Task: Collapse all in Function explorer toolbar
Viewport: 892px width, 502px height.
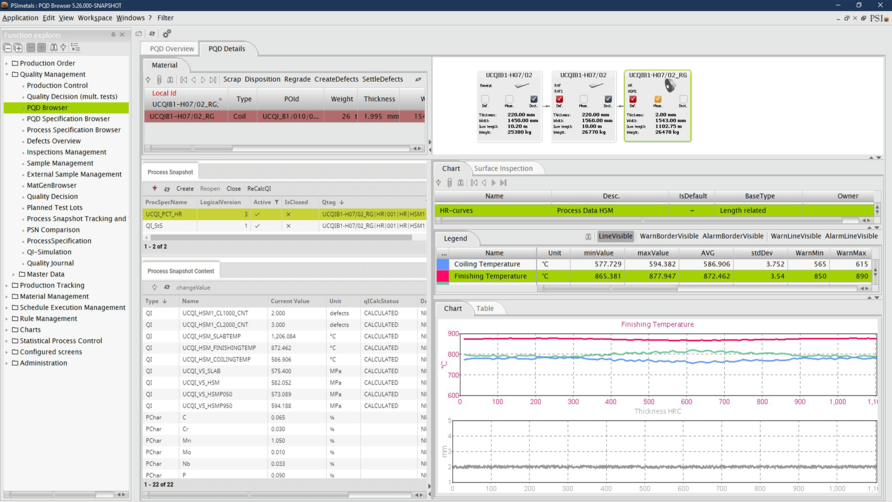Action: click(7, 48)
